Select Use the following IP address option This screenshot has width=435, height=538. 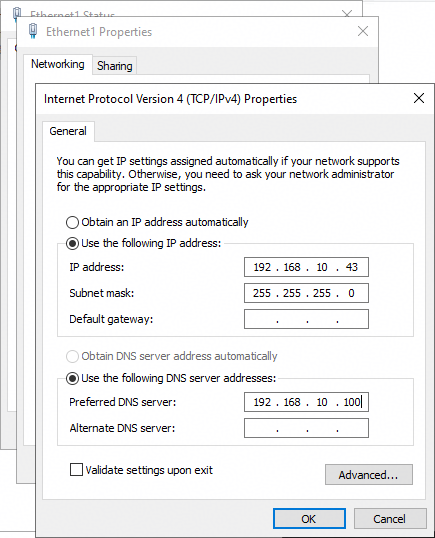(x=72, y=244)
